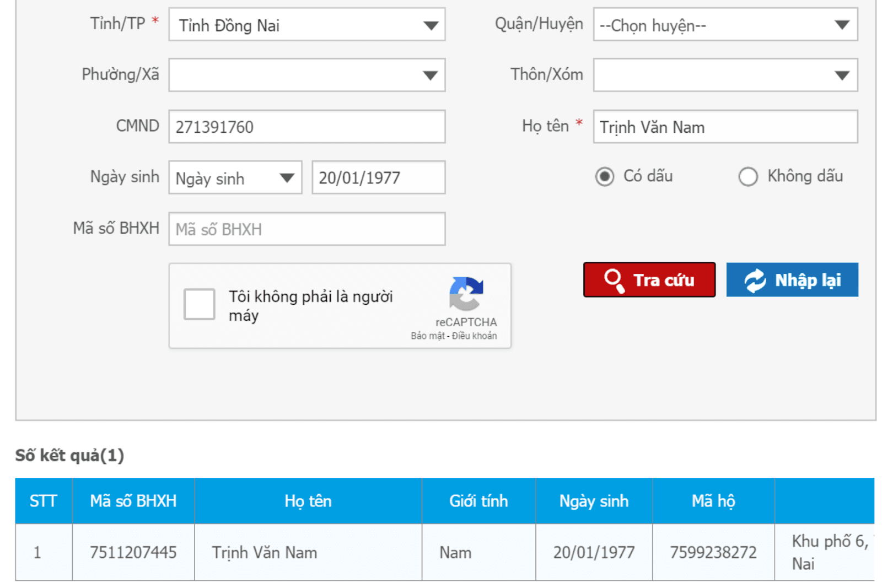This screenshot has height=588, width=882.
Task: Open the Quận/Huyện dropdown
Action: coord(725,25)
